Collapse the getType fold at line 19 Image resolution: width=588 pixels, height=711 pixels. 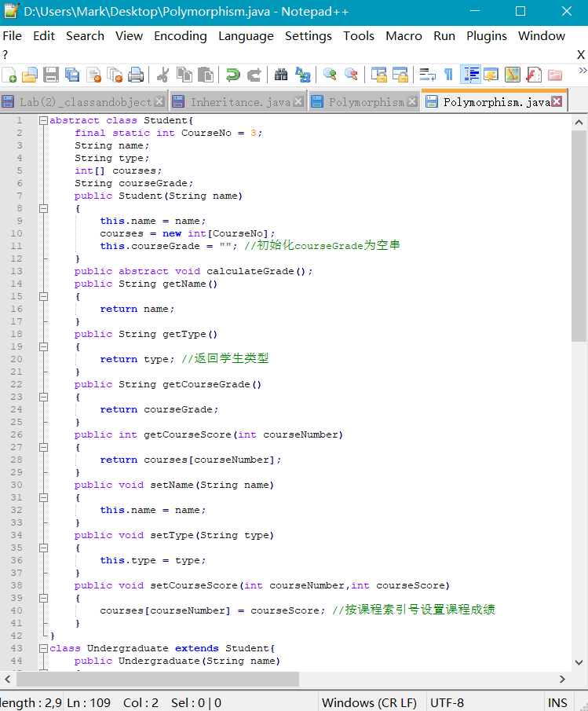coord(43,347)
